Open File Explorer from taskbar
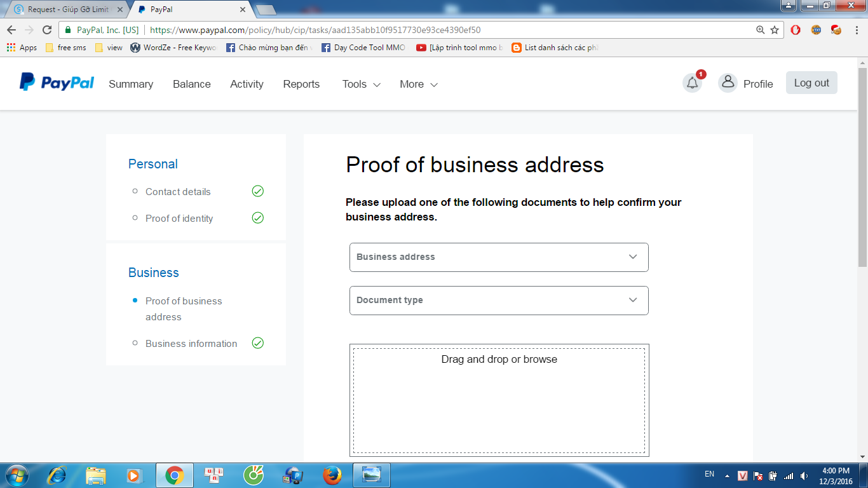 [96, 475]
